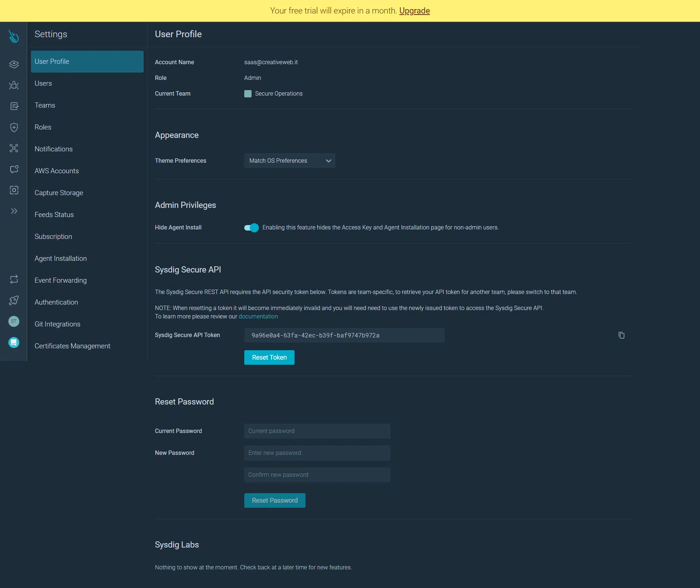Open the bug vulnerabilities icon in sidebar
This screenshot has width=700, height=588.
(x=14, y=85)
